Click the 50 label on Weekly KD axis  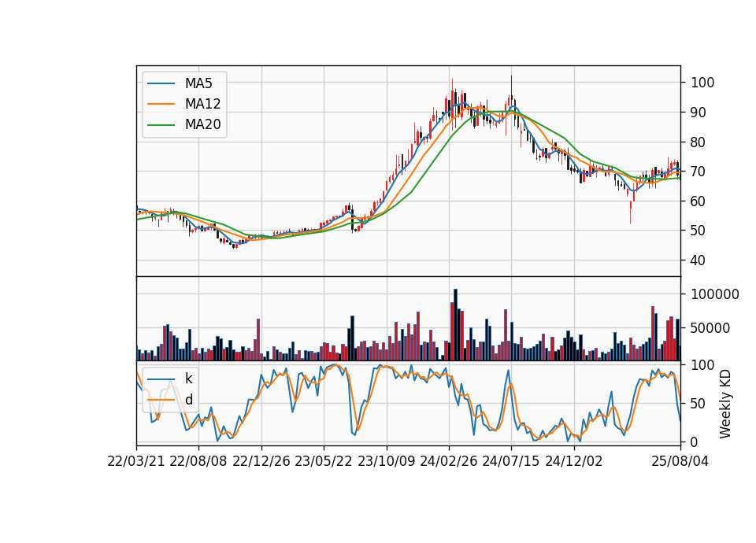point(699,403)
